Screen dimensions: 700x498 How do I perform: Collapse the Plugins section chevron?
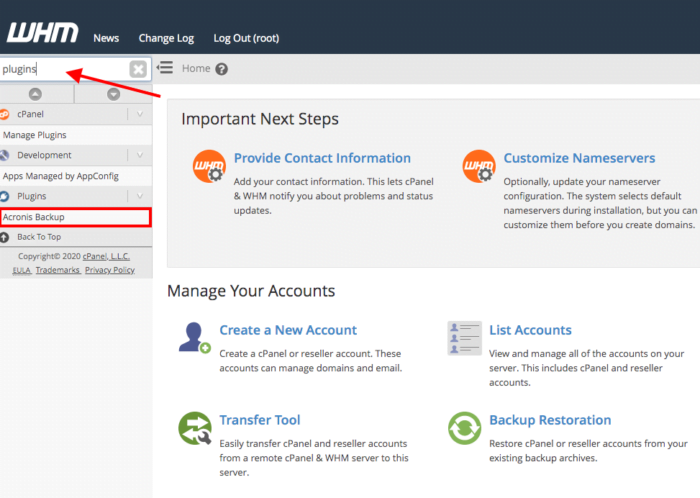point(140,196)
